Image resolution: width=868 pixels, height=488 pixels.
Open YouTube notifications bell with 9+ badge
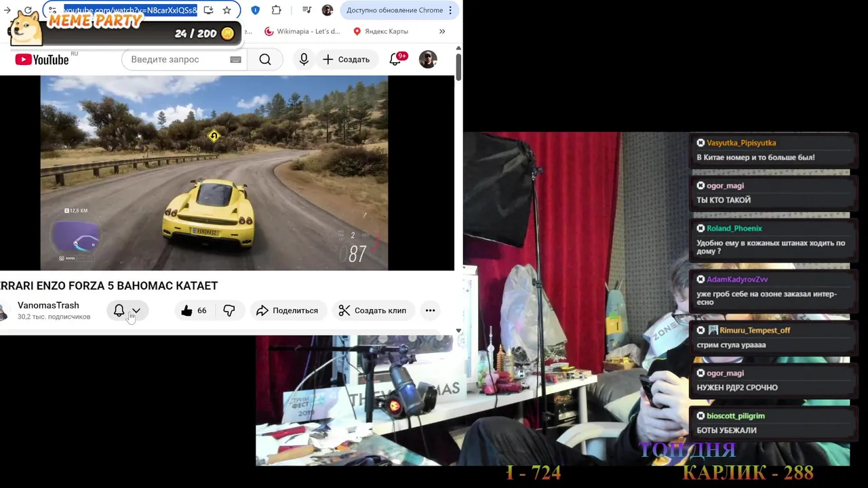click(395, 60)
